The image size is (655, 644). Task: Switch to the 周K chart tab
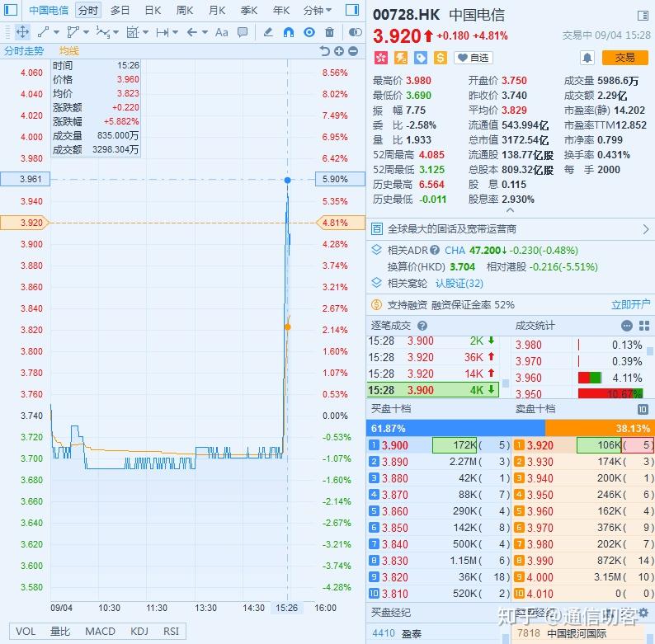pos(185,10)
